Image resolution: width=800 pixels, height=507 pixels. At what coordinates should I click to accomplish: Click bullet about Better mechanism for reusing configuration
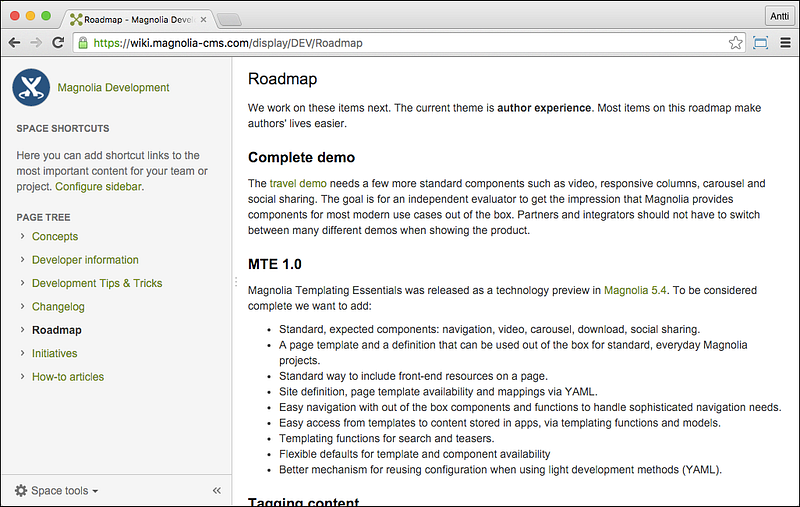pos(500,470)
